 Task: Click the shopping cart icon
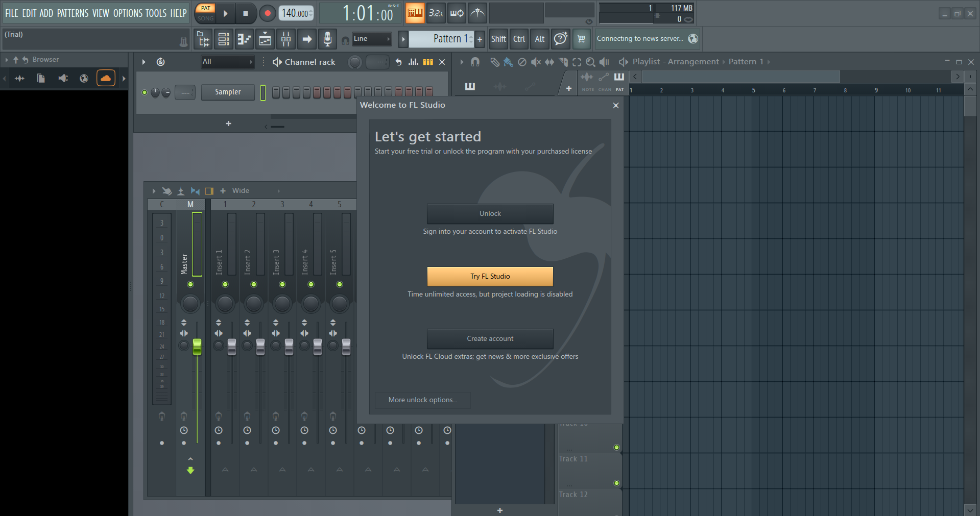[x=581, y=39]
